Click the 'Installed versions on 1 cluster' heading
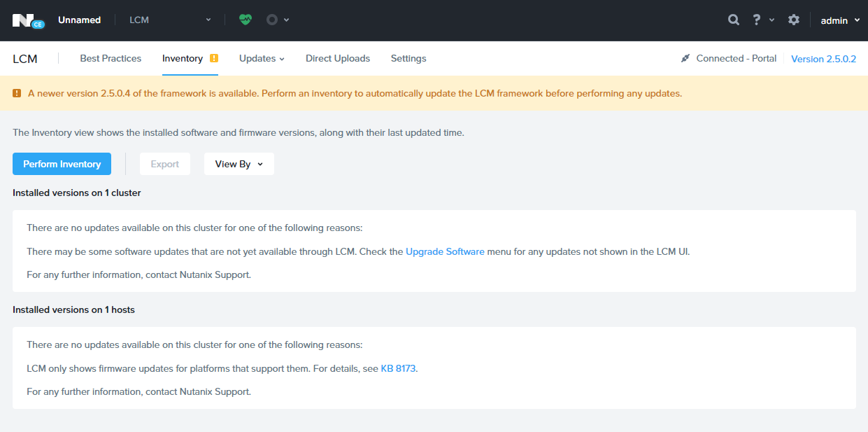 77,193
